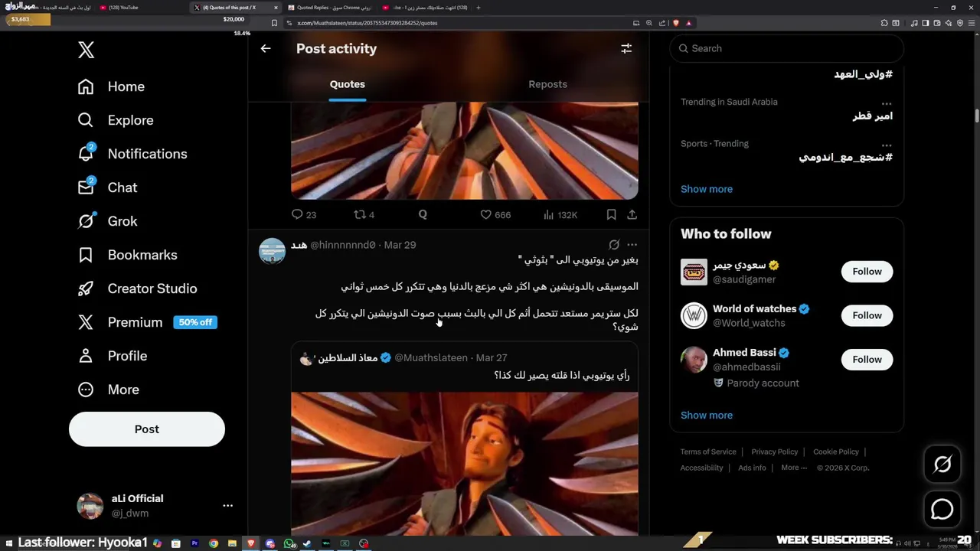Viewport: 980px width, 551px height.
Task: Open @hinnnnnnd0 profile avatar
Action: 272,251
